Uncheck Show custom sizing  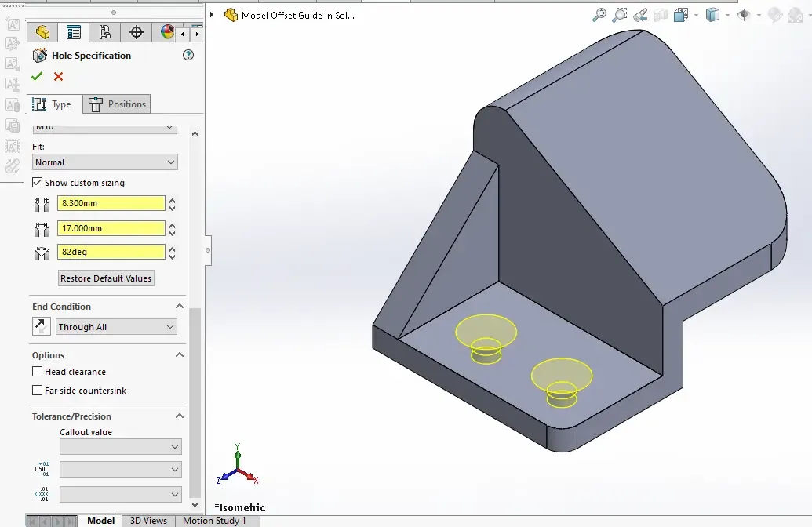pyautogui.click(x=38, y=183)
